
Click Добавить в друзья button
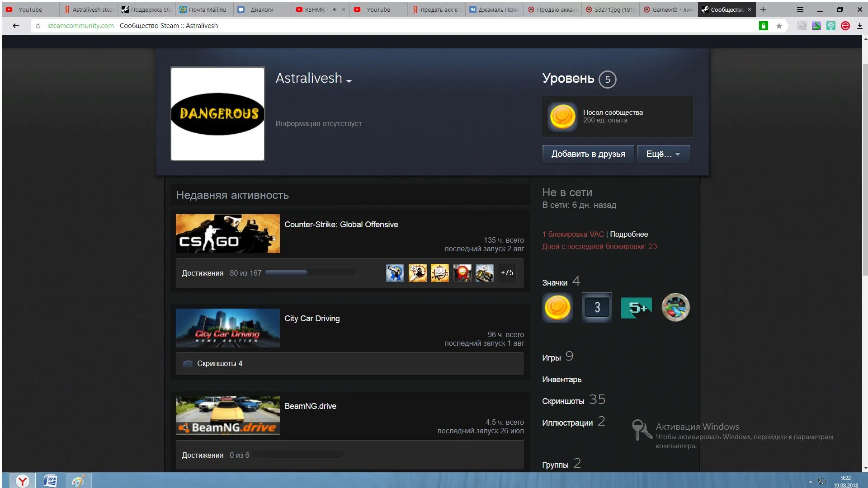coord(588,154)
